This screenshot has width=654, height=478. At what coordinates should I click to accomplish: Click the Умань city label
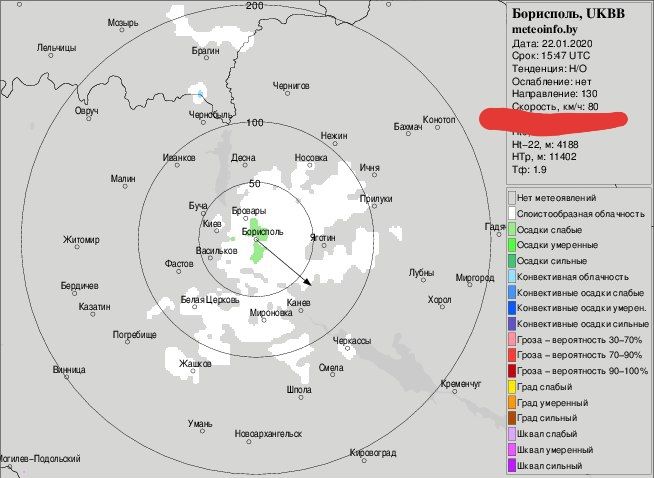coord(200,424)
